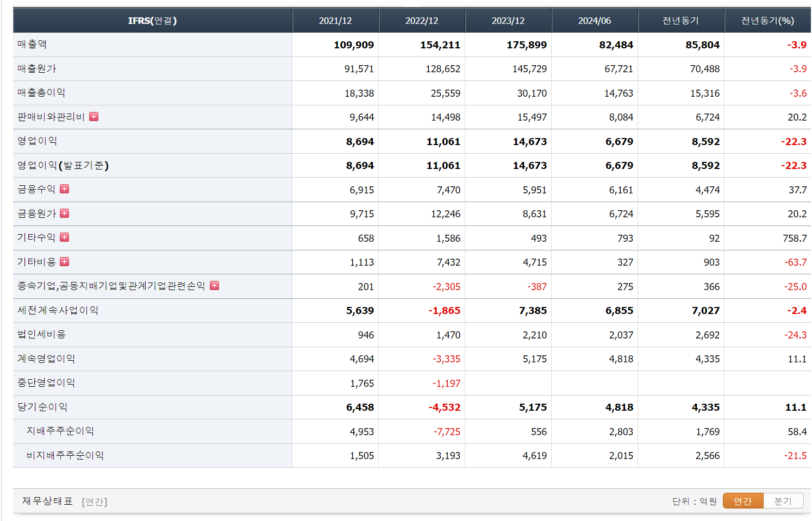Click the 매출액 row label

(x=32, y=45)
